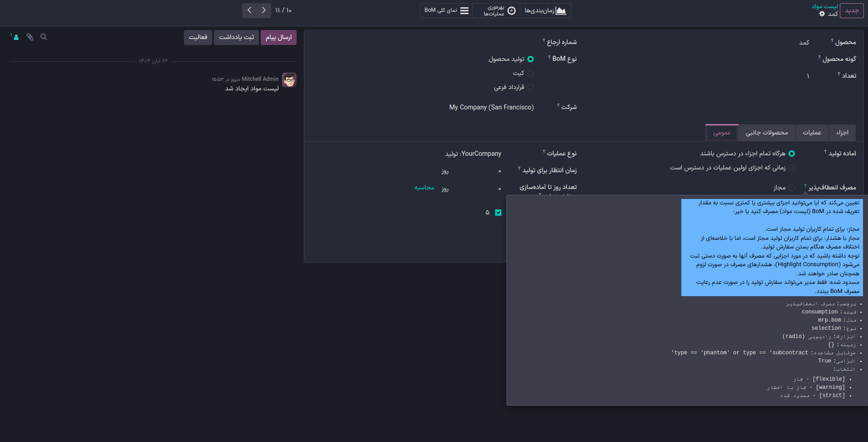Choose the مجاز flexible consumption radio

coord(792,188)
